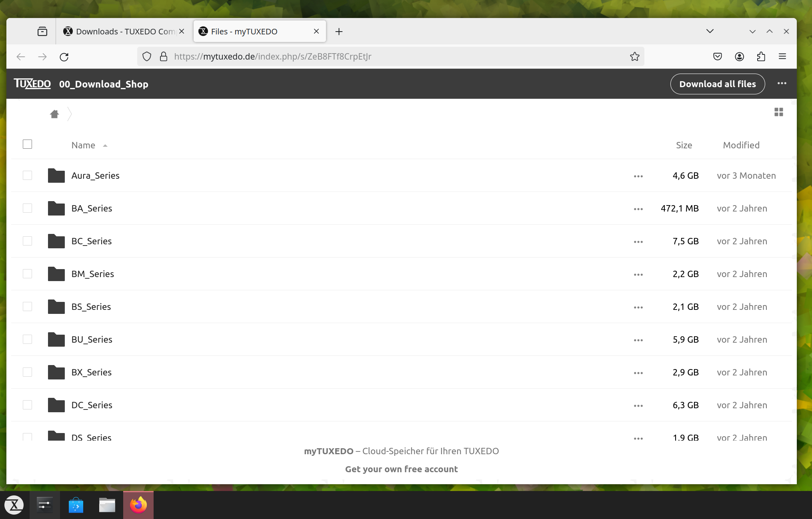The width and height of the screenshot is (812, 519).
Task: Check the BC_Series row checkbox
Action: click(x=27, y=241)
